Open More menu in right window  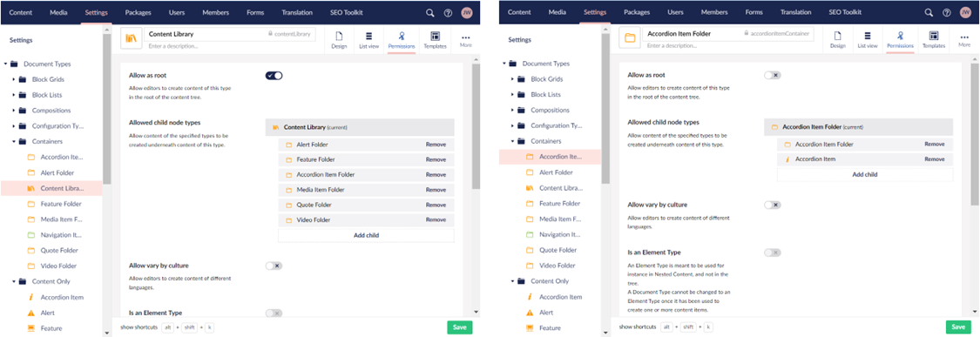[964, 40]
